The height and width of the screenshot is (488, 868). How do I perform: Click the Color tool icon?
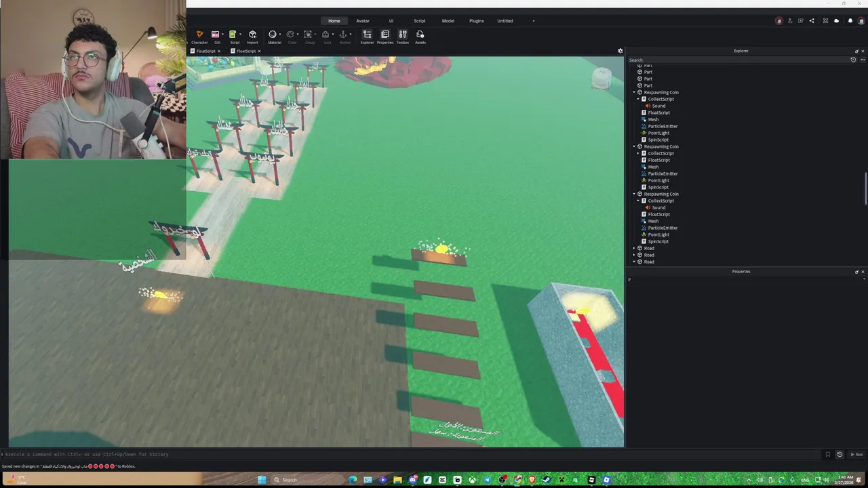(x=290, y=35)
